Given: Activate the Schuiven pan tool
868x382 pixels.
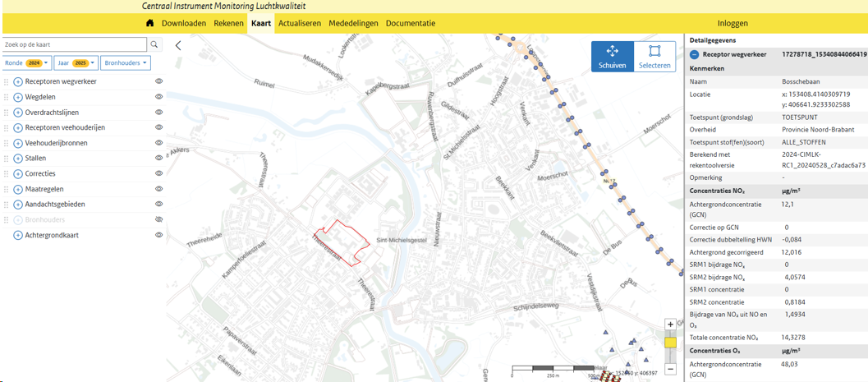Looking at the screenshot, I should [612, 56].
